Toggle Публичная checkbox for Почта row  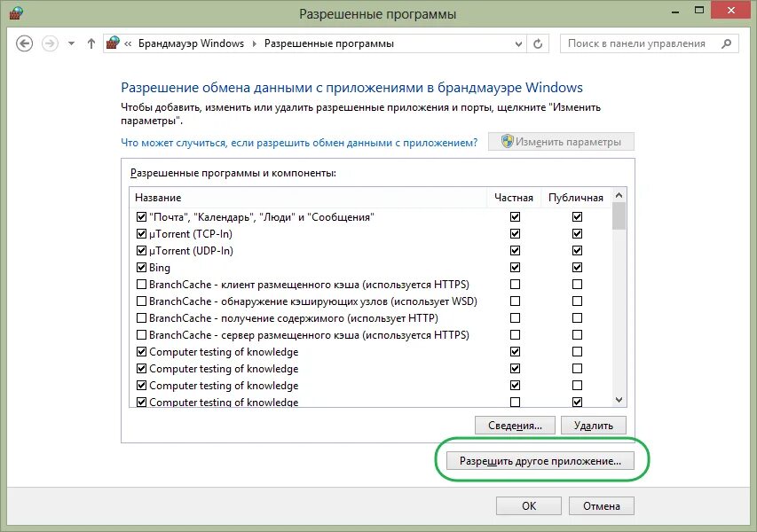coord(577,216)
